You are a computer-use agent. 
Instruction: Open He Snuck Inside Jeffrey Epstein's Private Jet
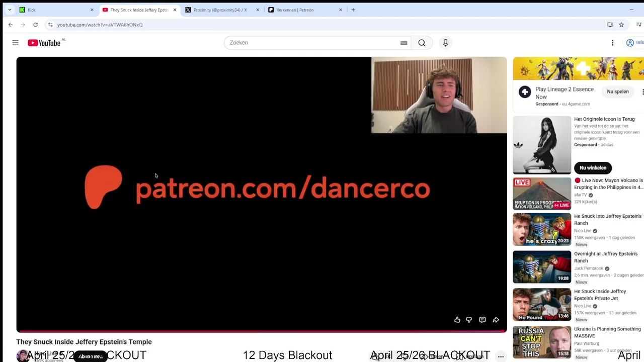(600, 295)
